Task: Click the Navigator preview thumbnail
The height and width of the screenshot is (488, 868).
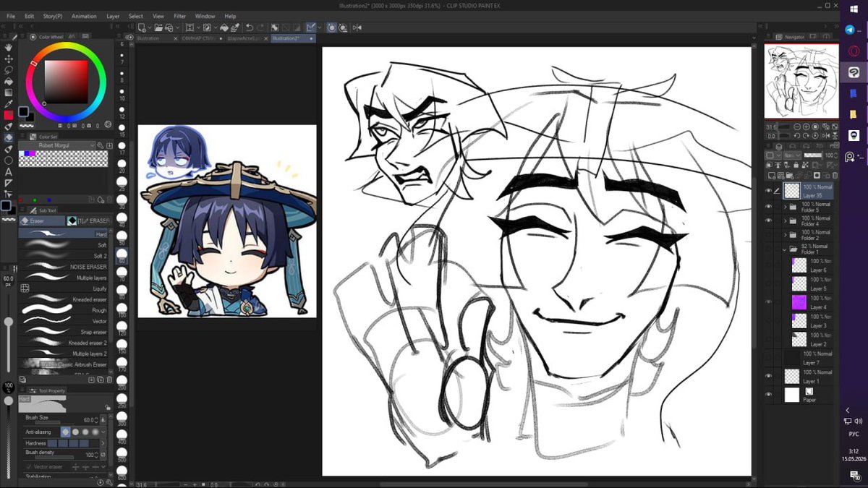Action: [801, 81]
